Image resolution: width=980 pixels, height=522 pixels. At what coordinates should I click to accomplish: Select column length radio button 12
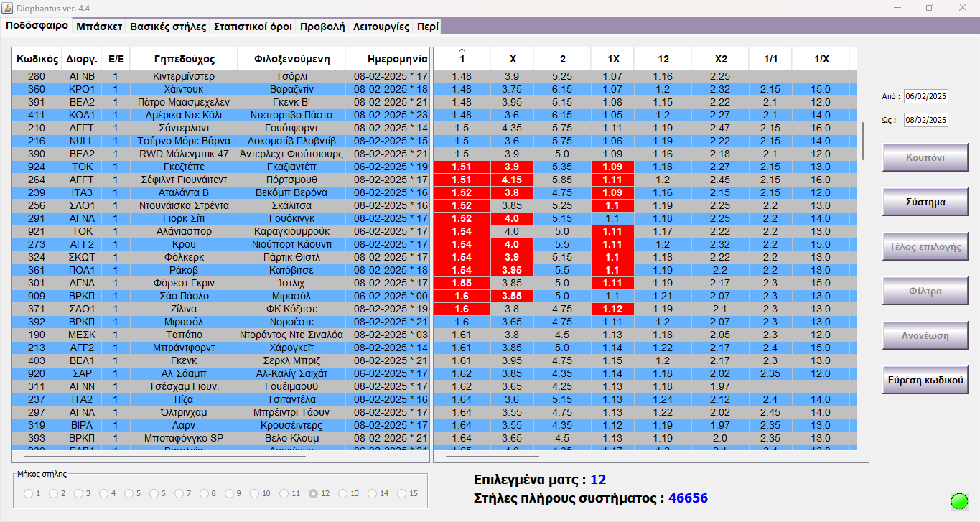313,493
